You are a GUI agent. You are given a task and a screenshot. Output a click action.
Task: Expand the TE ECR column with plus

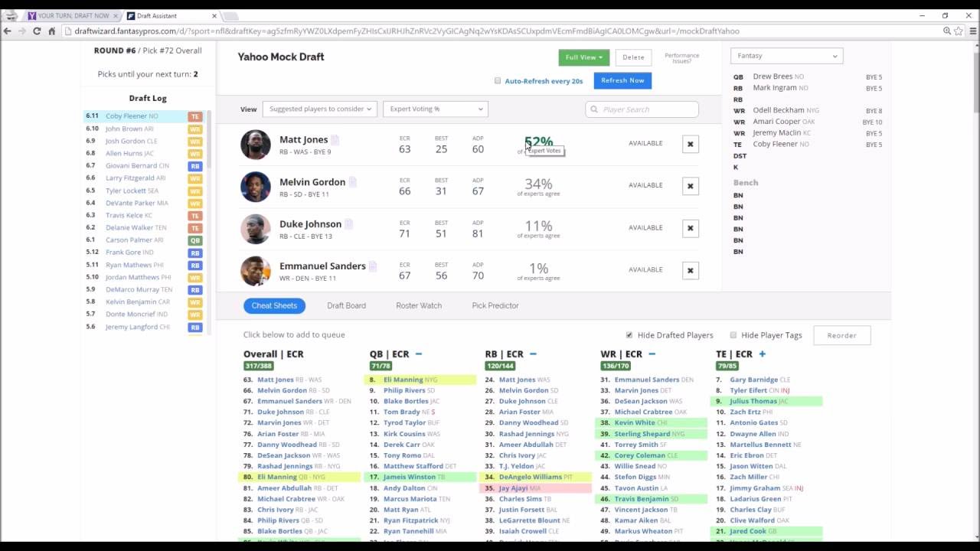click(x=762, y=354)
